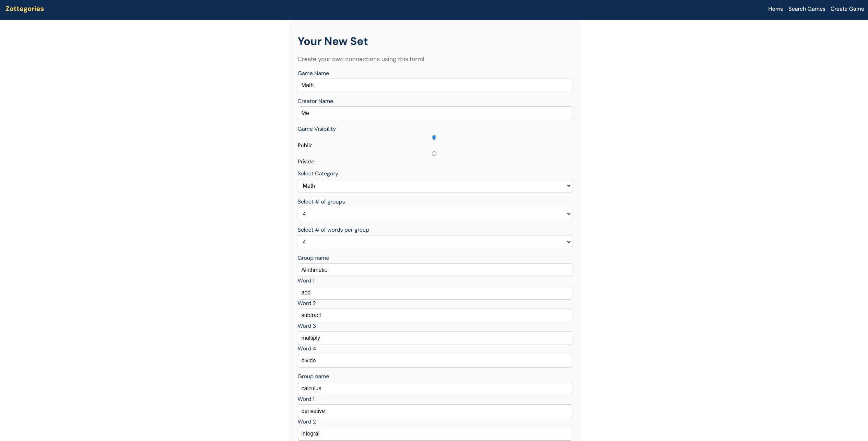Click the Zottegories logo
The image size is (868, 441).
click(25, 9)
